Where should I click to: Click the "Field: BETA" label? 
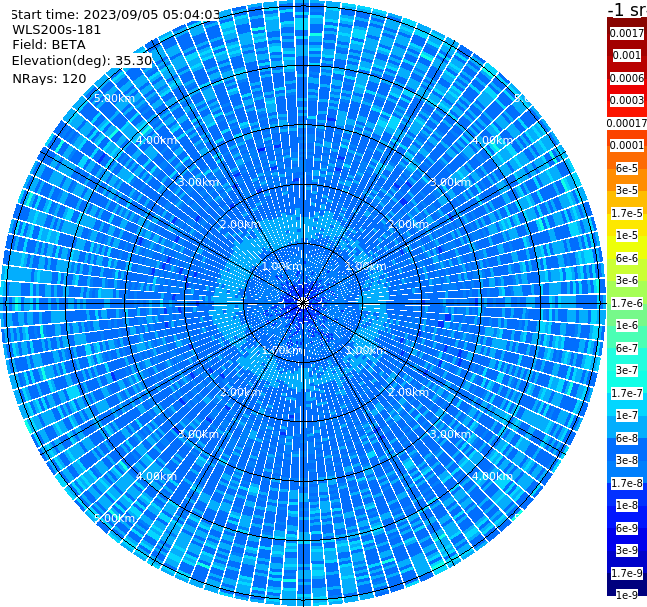(x=49, y=45)
